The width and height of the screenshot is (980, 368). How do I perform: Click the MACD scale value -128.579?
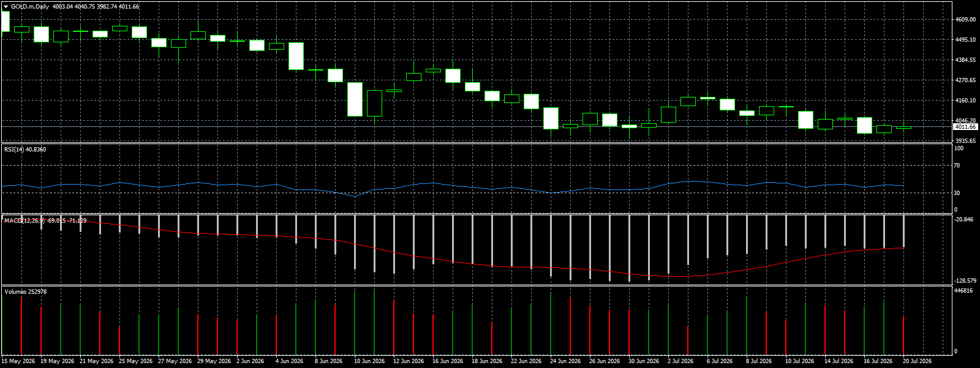pos(965,281)
